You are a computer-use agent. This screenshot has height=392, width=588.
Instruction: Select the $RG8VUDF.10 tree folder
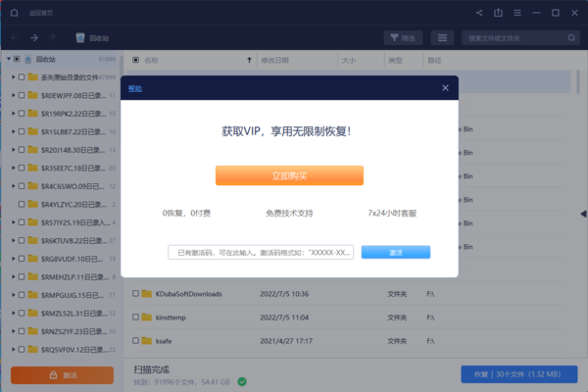tap(72, 259)
